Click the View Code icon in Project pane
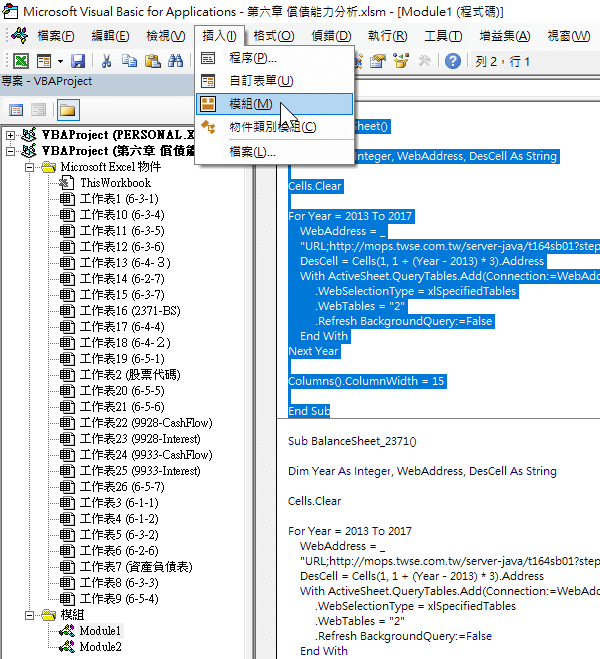600x659 pixels. point(16,110)
